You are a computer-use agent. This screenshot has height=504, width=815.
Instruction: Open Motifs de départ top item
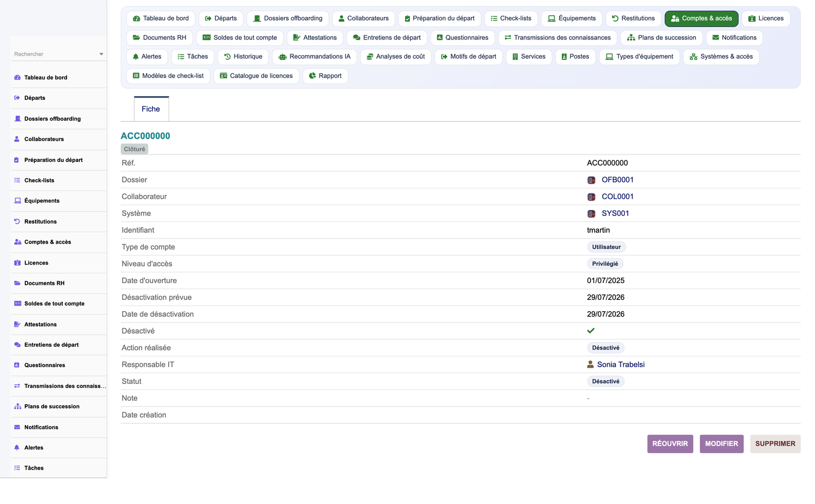(x=468, y=57)
